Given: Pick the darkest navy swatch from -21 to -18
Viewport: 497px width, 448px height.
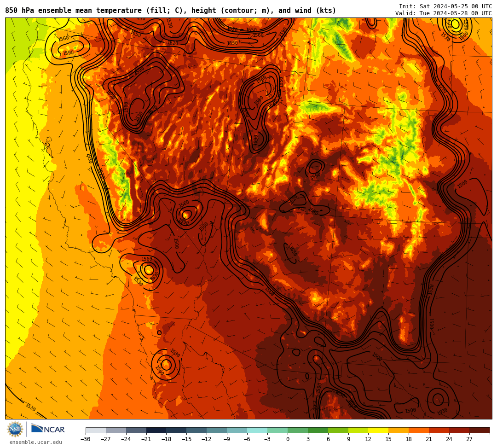Looking at the screenshot, I should pos(156,430).
